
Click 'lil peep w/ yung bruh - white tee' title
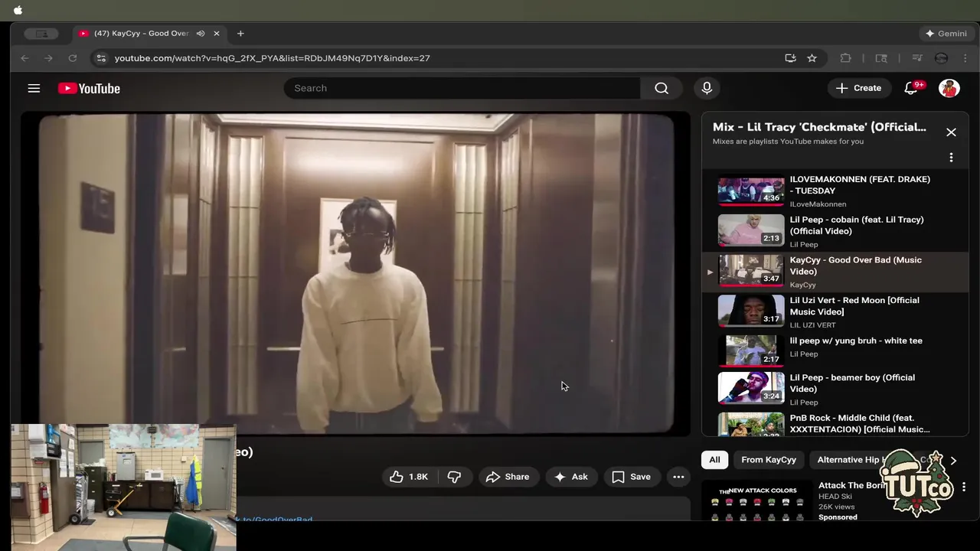(x=856, y=341)
